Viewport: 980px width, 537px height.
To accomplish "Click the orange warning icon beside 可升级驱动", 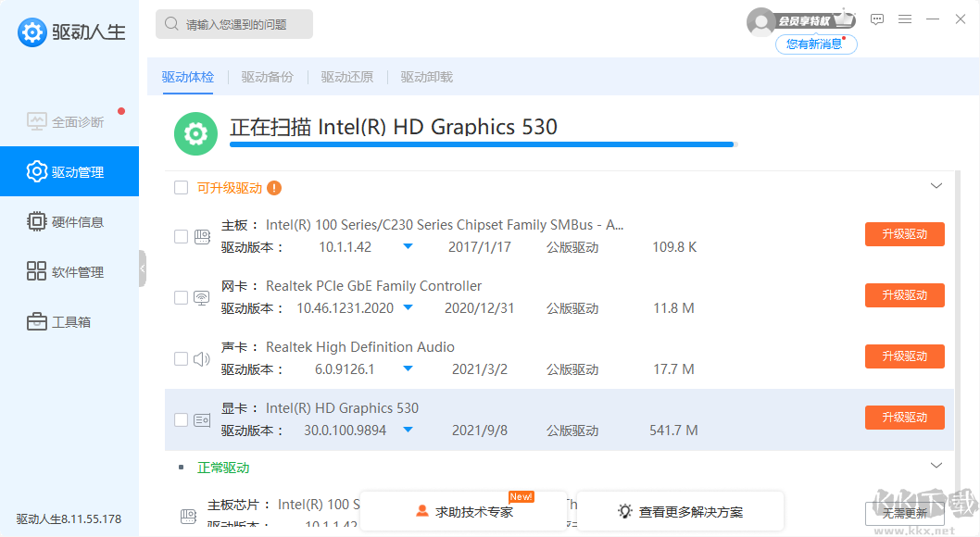I will (x=274, y=188).
